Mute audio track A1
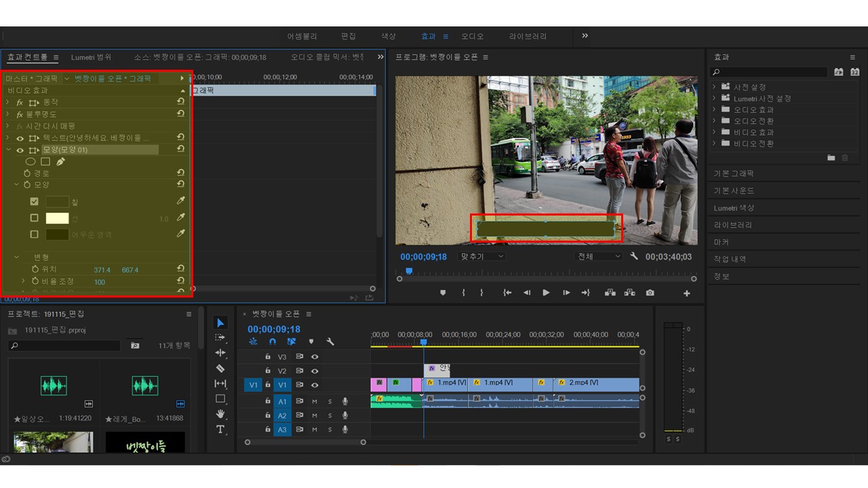This screenshot has height=488, width=868. (315, 401)
